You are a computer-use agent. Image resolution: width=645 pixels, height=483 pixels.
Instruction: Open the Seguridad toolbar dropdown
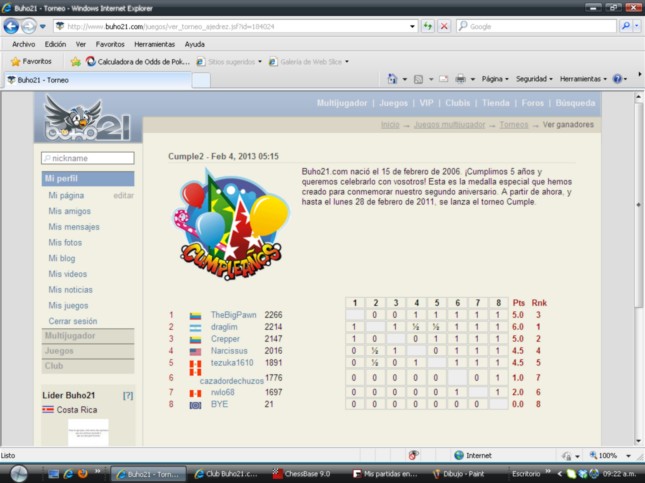(534, 79)
